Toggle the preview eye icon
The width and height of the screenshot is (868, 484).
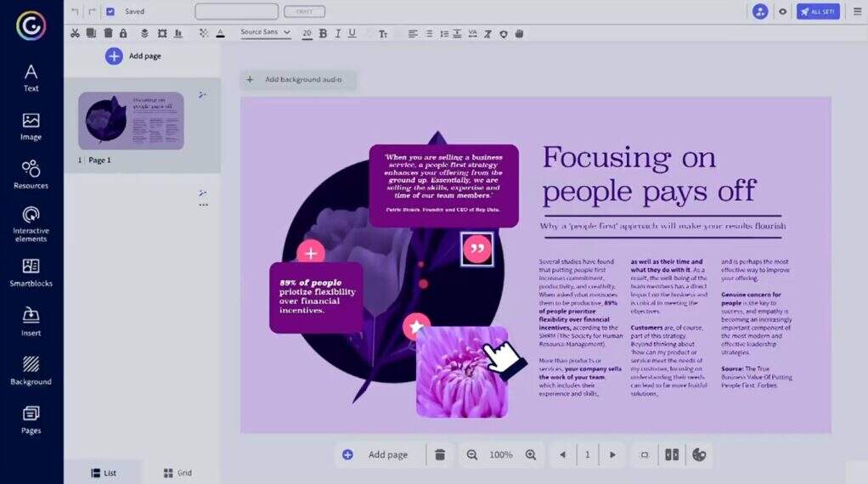coord(782,12)
